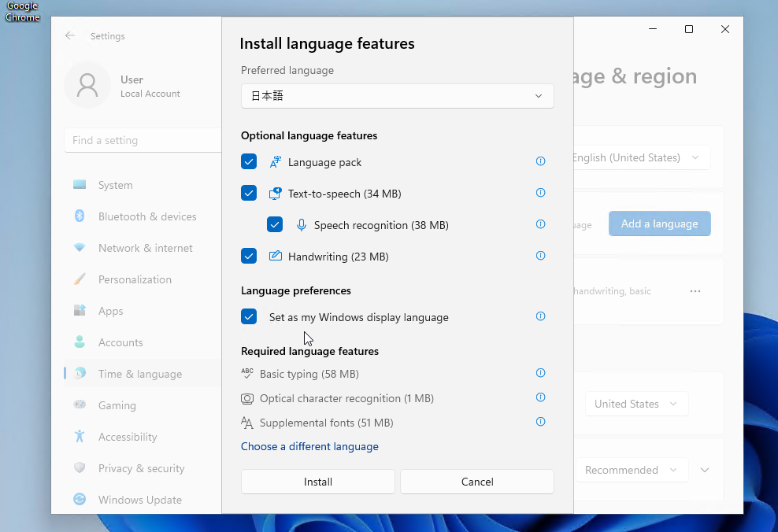778x532 pixels.
Task: Click the Settings back arrow
Action: [70, 36]
